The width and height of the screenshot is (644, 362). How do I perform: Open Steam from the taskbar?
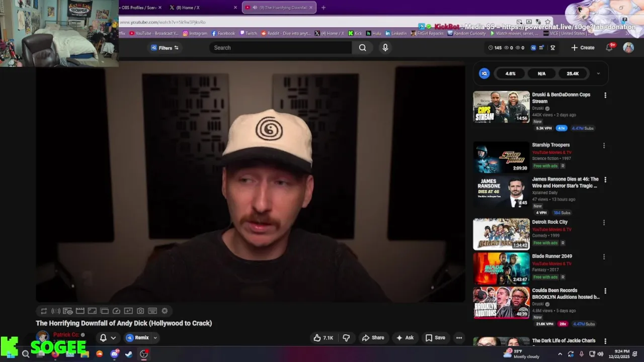[x=129, y=354]
